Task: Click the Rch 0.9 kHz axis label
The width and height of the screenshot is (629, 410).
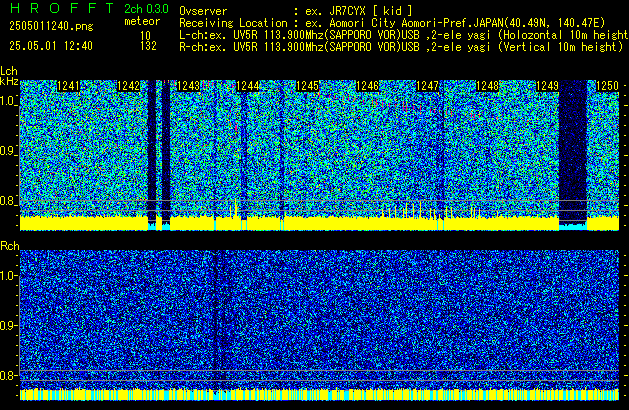Action: 7,325
